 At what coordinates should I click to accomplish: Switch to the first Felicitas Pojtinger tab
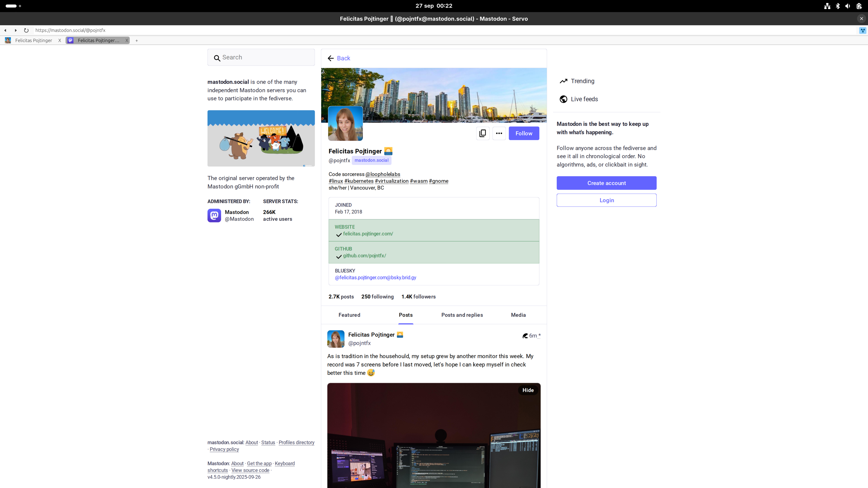coord(33,40)
